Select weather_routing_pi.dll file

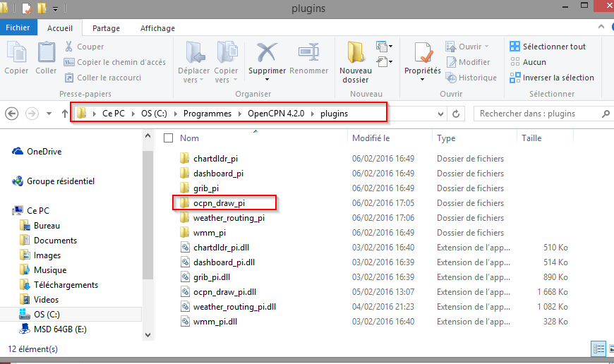234,307
